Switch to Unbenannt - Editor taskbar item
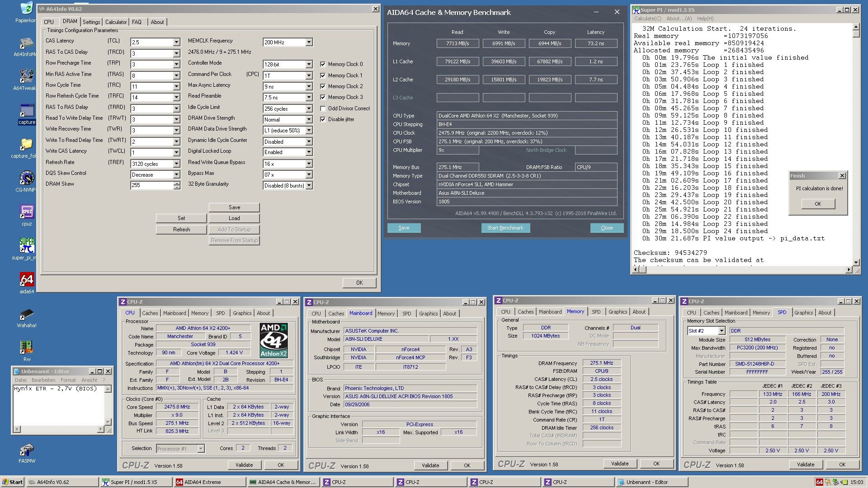 (652, 482)
